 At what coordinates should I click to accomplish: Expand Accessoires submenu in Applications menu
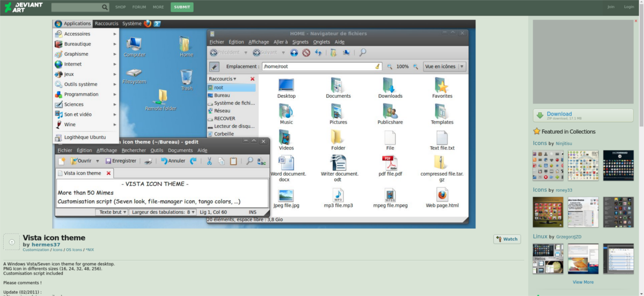tap(86, 34)
